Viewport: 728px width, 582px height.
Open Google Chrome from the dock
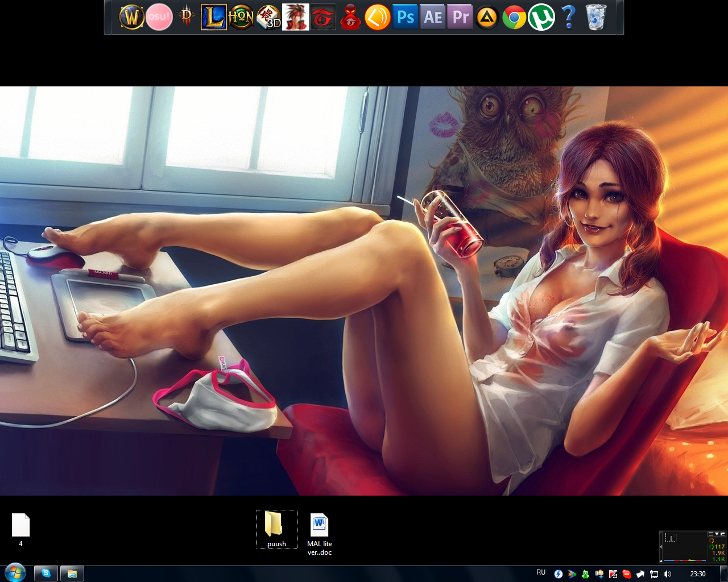pos(514,16)
